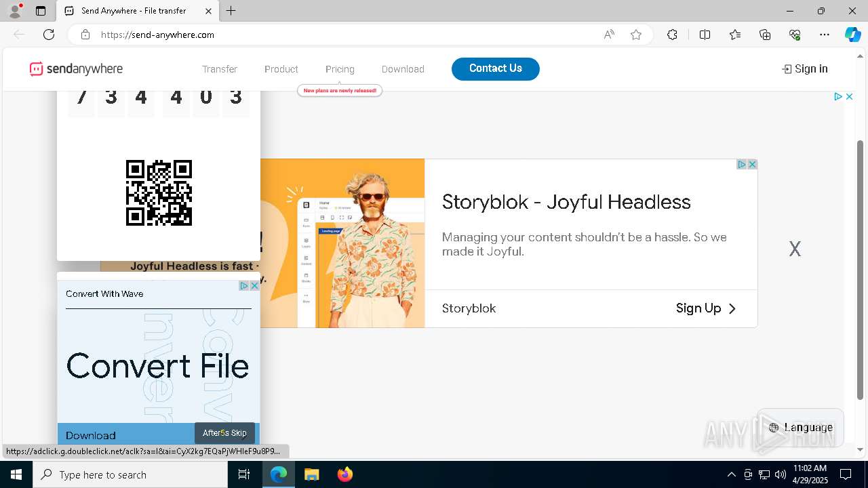Open the Storyblok - Joyful Headless headline
Viewport: 868px width, 488px height.
[566, 202]
